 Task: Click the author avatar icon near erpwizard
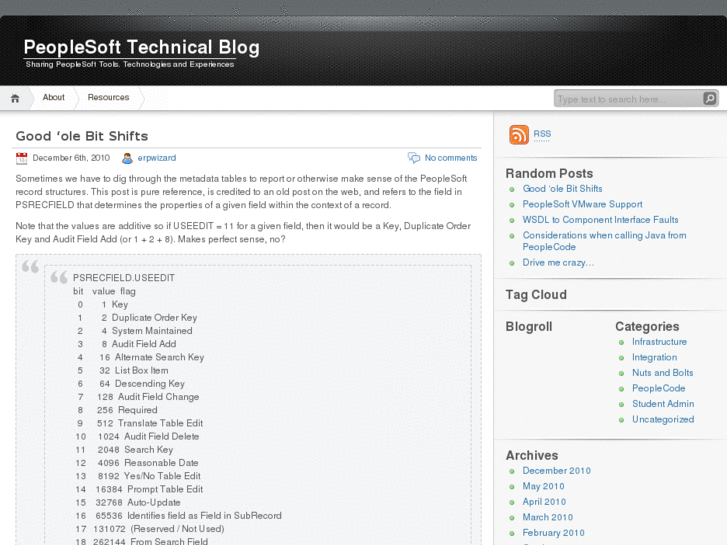click(x=127, y=158)
